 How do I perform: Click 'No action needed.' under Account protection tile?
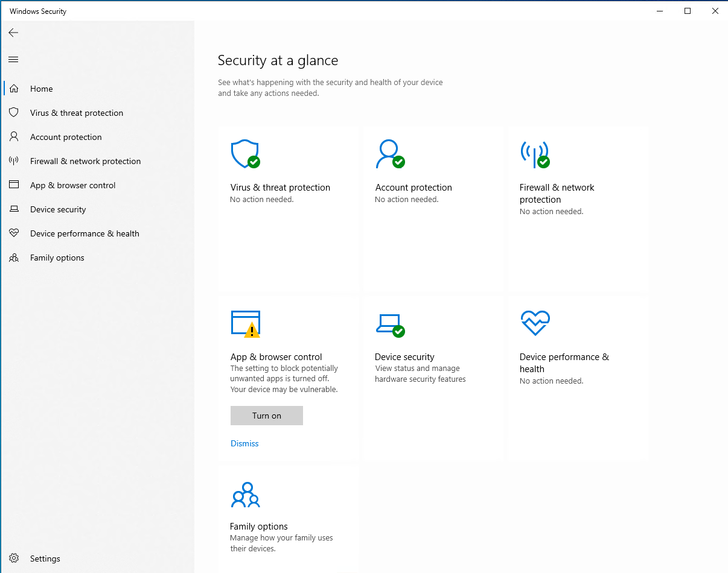pyautogui.click(x=407, y=200)
